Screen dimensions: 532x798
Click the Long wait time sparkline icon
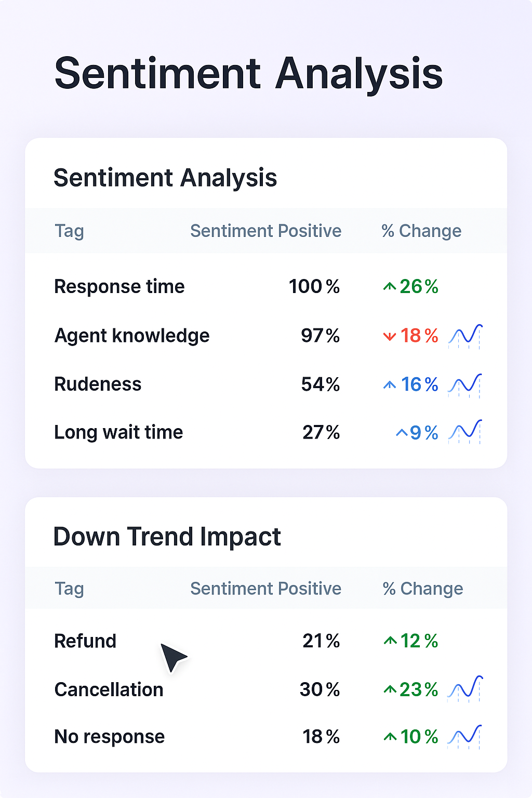pos(465,432)
